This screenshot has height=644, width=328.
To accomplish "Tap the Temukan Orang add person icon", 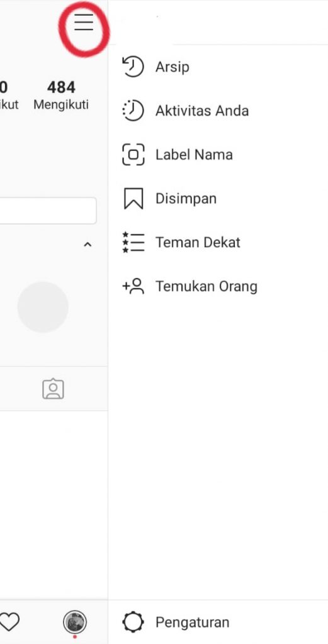I will [x=133, y=286].
